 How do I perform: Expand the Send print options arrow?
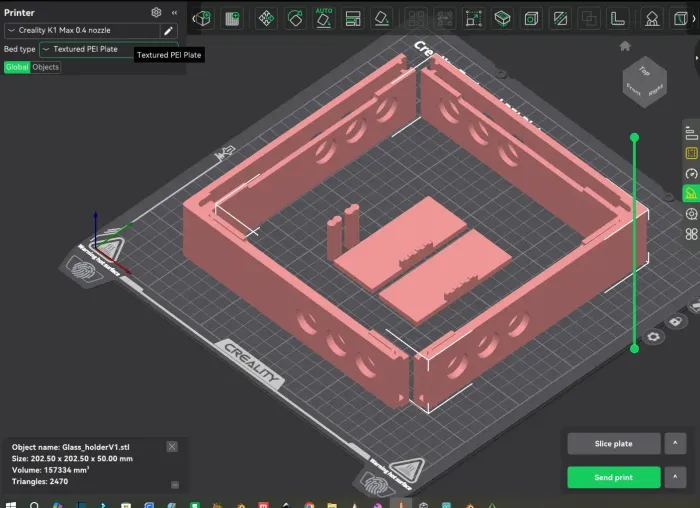tap(675, 477)
